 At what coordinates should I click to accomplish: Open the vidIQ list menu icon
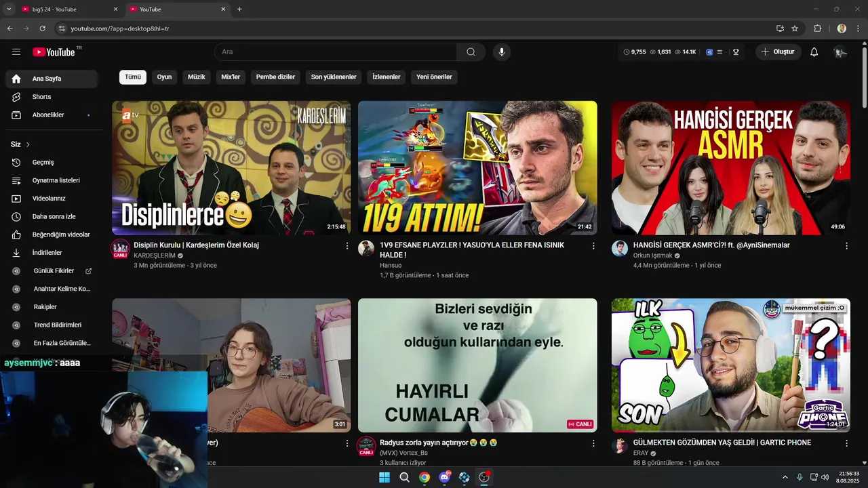click(x=719, y=52)
